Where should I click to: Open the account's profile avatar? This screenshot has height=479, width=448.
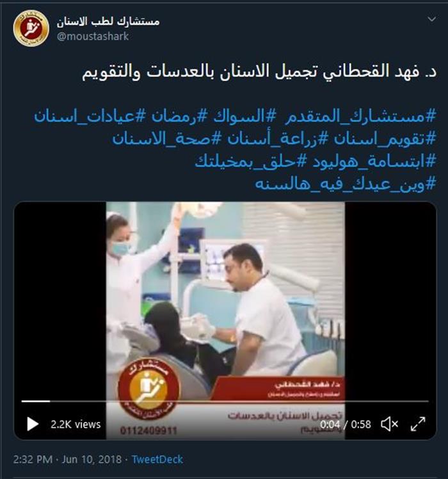point(31,28)
